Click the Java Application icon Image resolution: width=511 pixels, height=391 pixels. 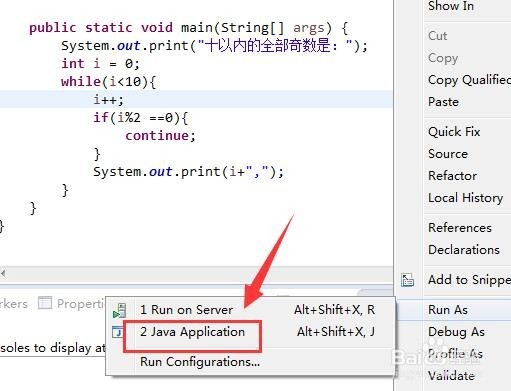[x=117, y=332]
